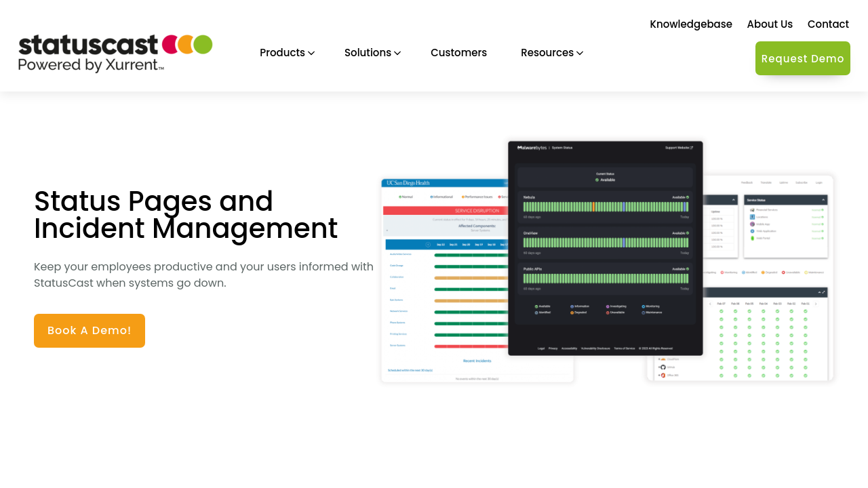Open the Customers menu item
This screenshot has height=488, width=868.
[x=458, y=53]
